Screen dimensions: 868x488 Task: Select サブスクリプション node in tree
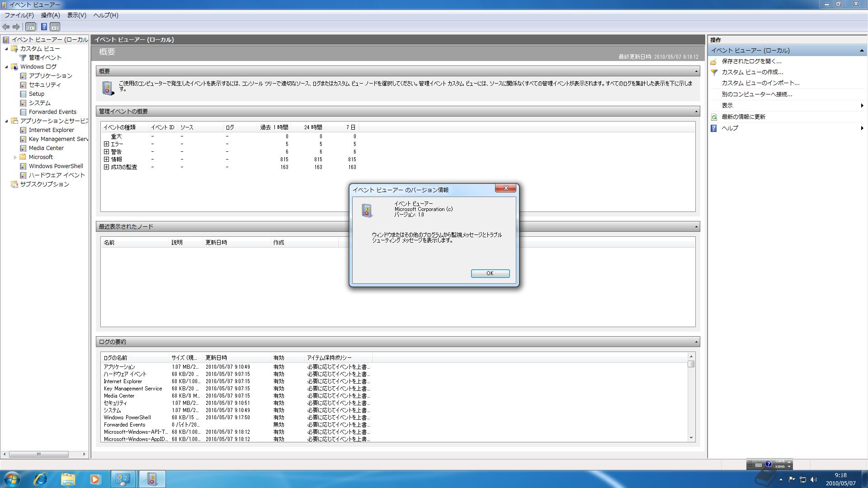pyautogui.click(x=44, y=184)
